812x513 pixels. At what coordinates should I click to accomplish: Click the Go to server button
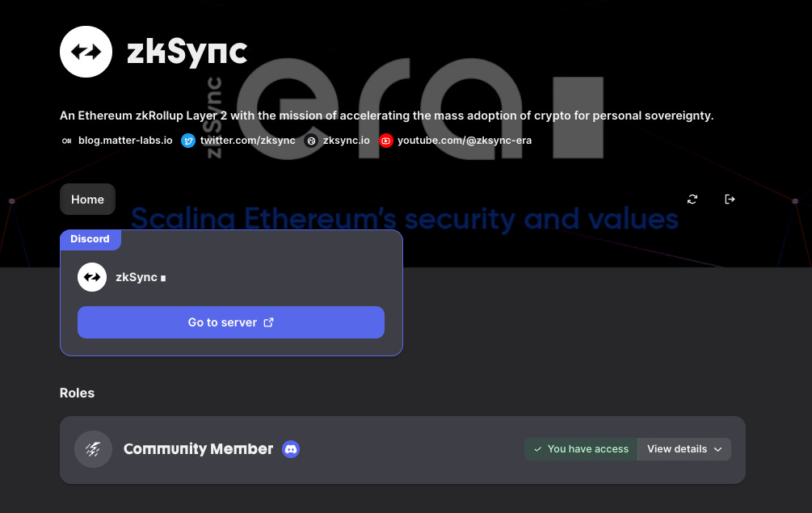pos(231,322)
